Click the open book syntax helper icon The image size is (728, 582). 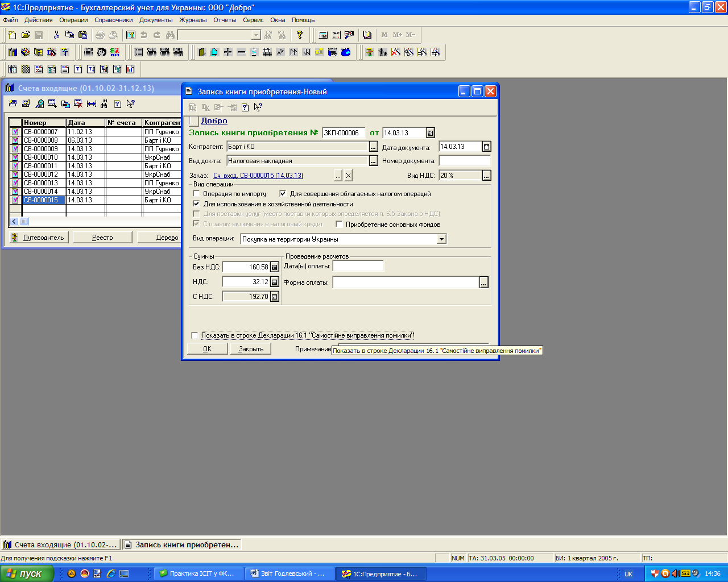point(367,35)
